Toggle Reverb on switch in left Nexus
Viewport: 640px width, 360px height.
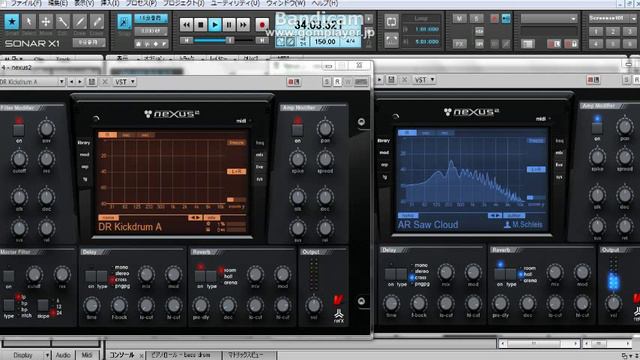click(x=200, y=276)
